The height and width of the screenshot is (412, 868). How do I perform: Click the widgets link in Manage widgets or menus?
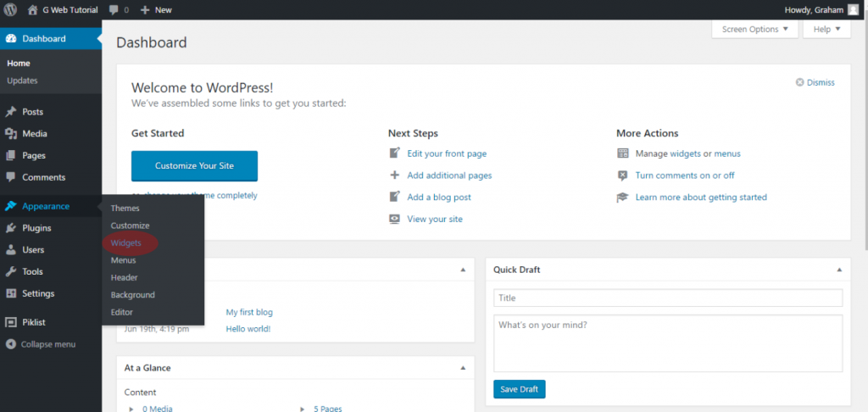(x=685, y=153)
